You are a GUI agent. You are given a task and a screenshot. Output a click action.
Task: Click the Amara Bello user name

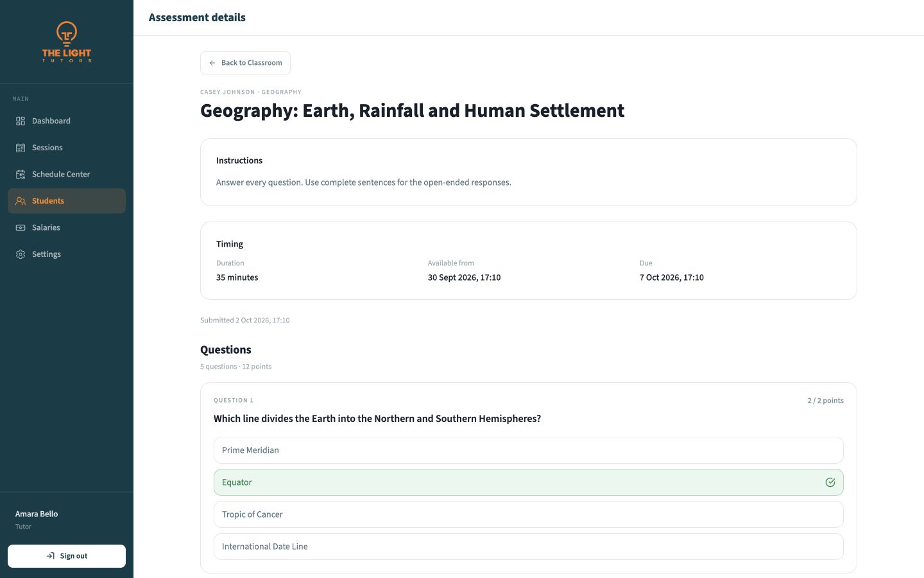coord(37,514)
